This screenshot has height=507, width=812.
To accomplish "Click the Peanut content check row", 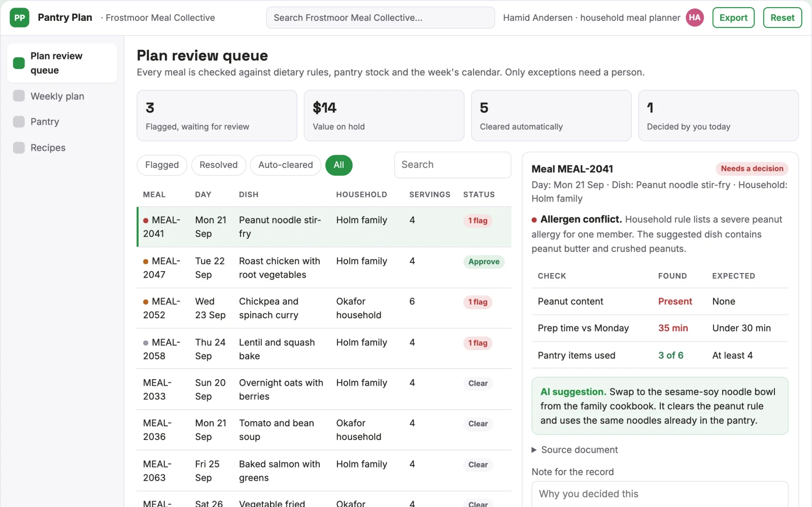I will pyautogui.click(x=660, y=301).
